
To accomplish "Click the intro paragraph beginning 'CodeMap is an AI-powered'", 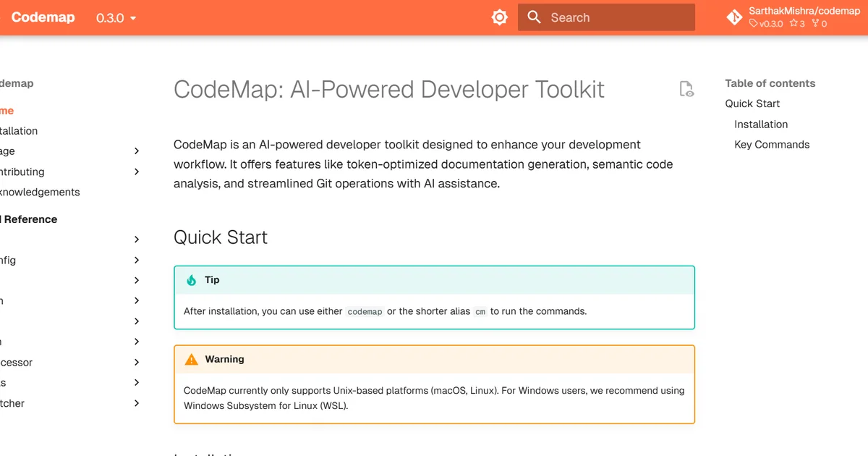I will click(423, 164).
